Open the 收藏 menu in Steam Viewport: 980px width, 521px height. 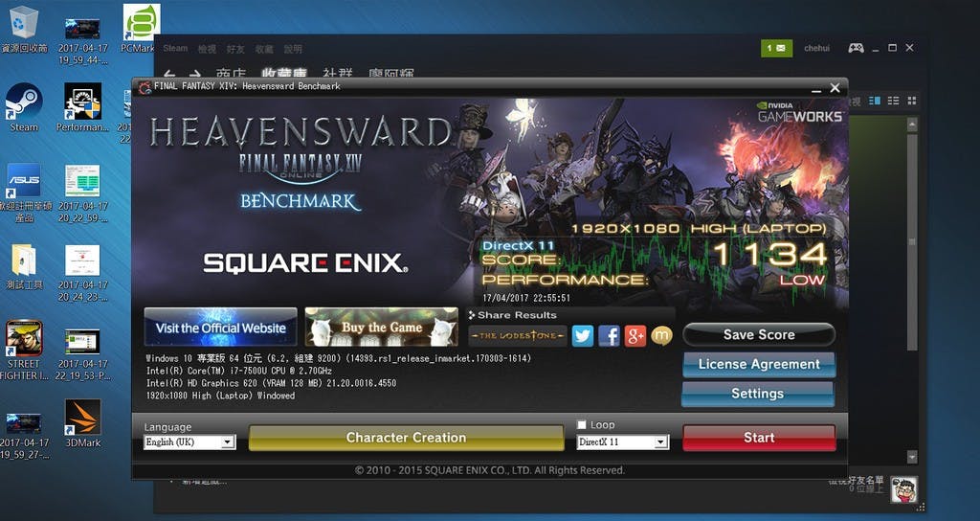point(264,48)
